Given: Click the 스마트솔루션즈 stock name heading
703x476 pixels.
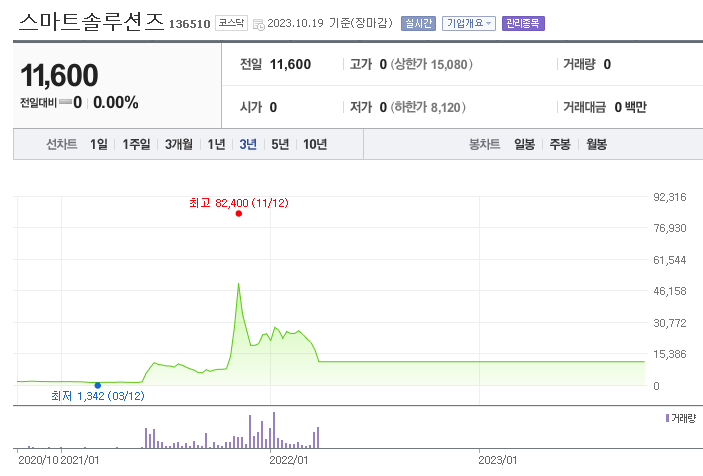Looking at the screenshot, I should (x=91, y=22).
